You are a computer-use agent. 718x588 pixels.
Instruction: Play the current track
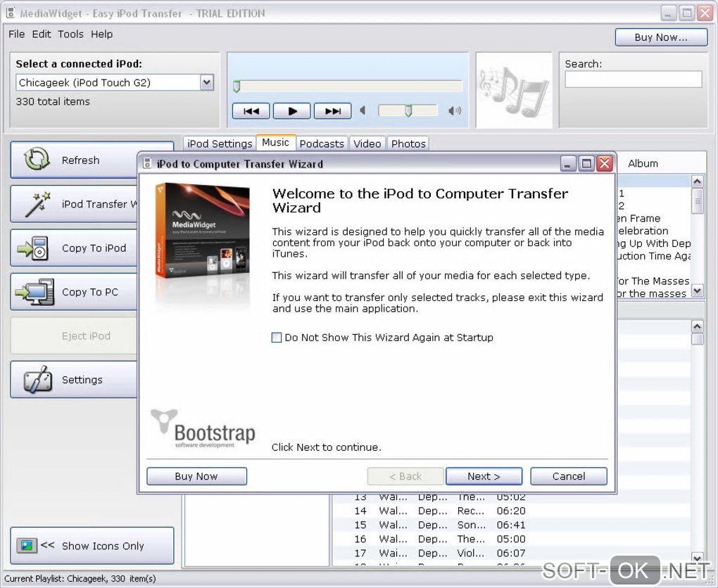click(291, 110)
